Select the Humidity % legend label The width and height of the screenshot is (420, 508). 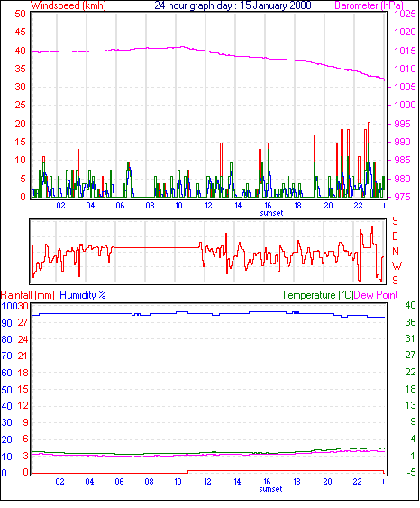[x=83, y=295]
